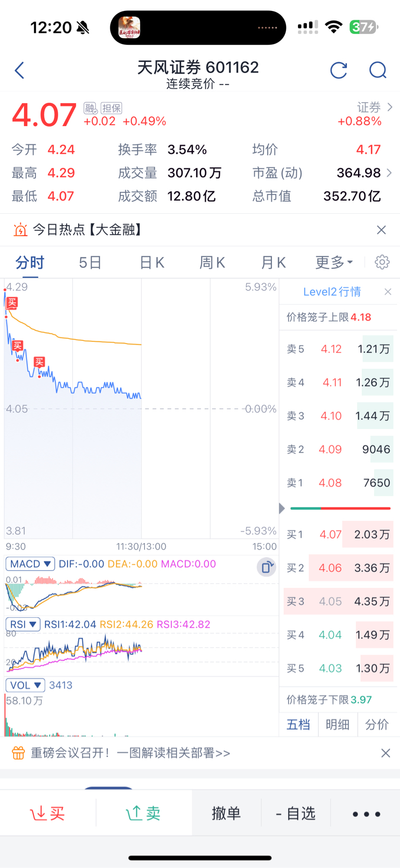The width and height of the screenshot is (400, 868).
Task: Close the Level2行情 panel
Action: 387,292
